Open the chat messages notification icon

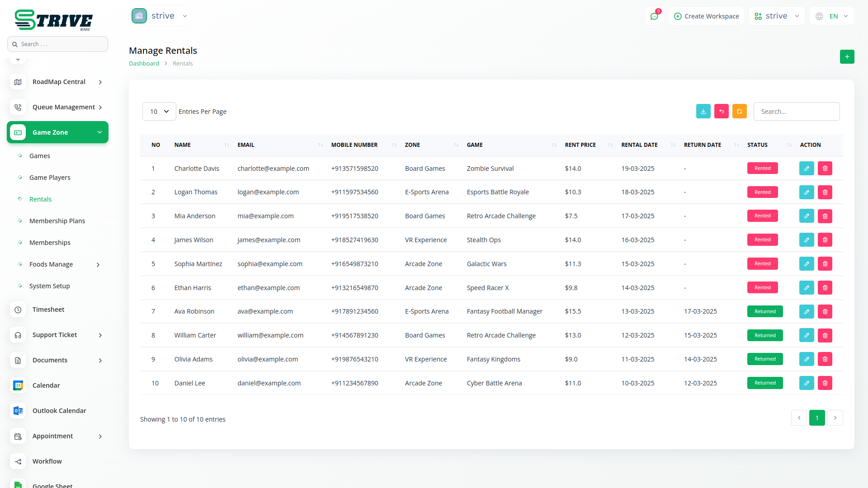[x=654, y=16]
